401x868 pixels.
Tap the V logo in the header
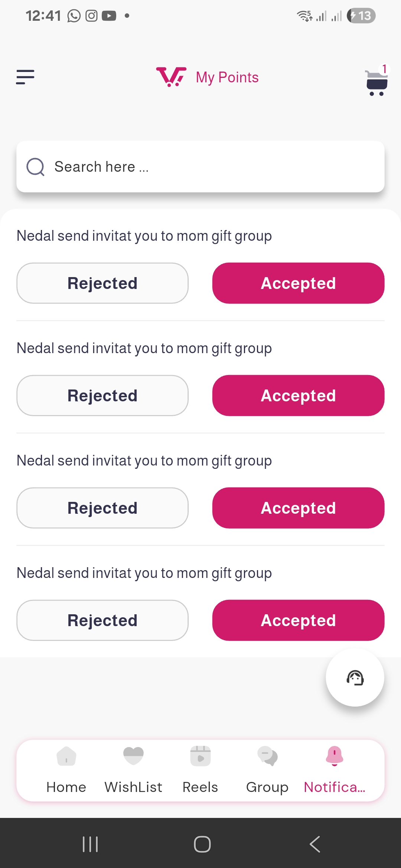click(171, 77)
